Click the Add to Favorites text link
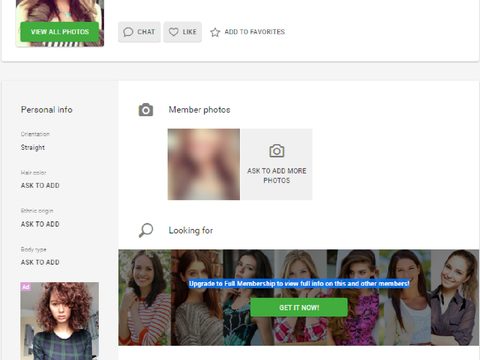480x360 pixels. click(x=255, y=32)
